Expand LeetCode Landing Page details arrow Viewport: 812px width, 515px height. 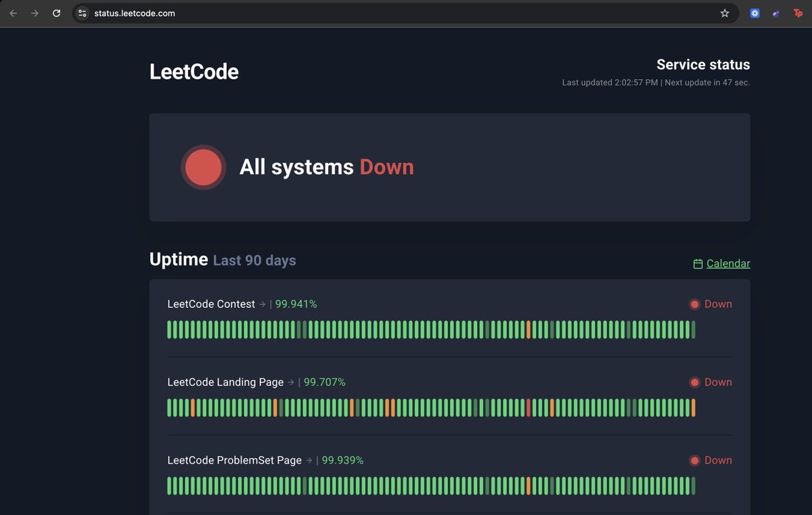(292, 382)
